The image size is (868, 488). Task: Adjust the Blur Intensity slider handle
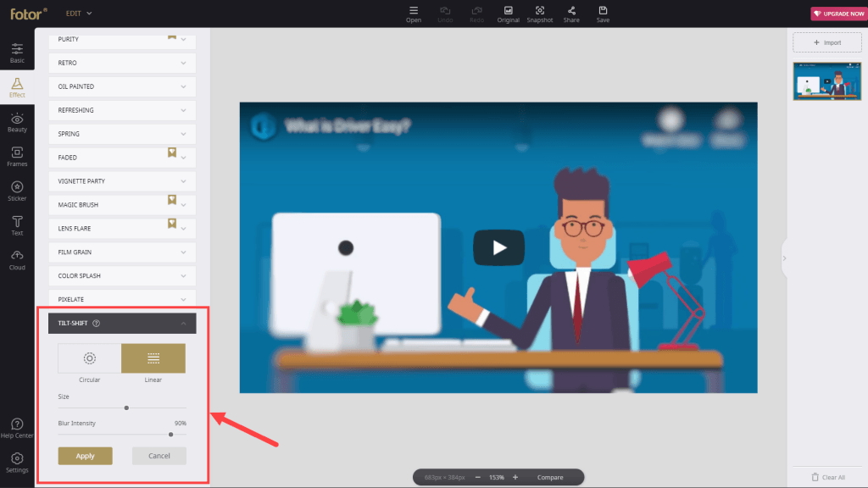171,435
